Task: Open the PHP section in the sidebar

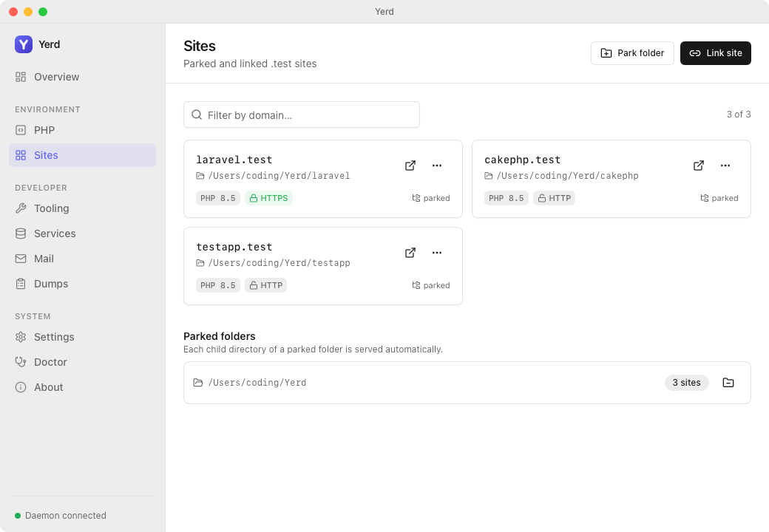Action: click(x=82, y=130)
